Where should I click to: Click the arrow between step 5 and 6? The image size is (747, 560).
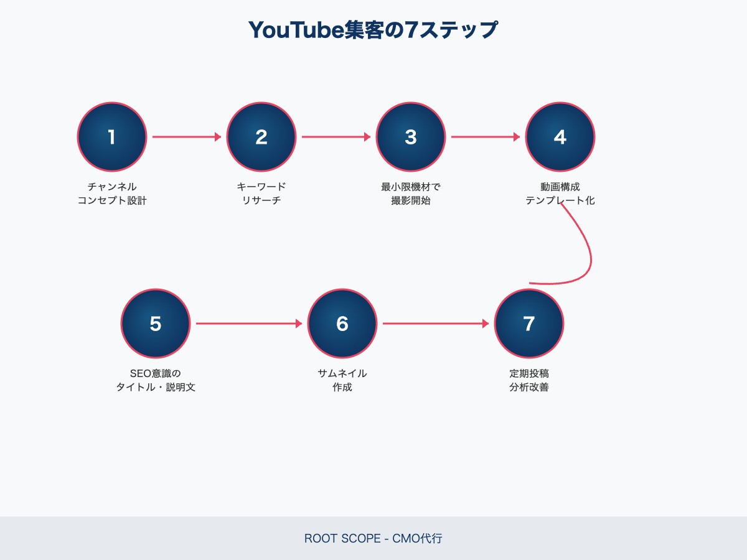pos(249,324)
